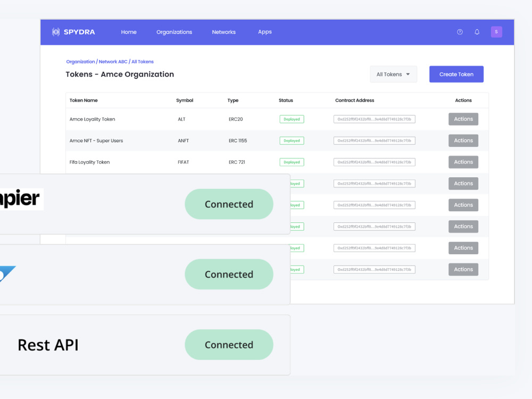Click the ERC 1155 type cell

[x=238, y=140]
